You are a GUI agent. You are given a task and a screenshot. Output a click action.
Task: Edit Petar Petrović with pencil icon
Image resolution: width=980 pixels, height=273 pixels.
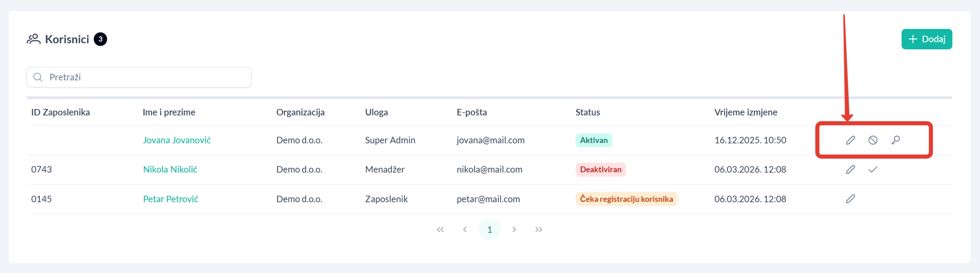(850, 199)
